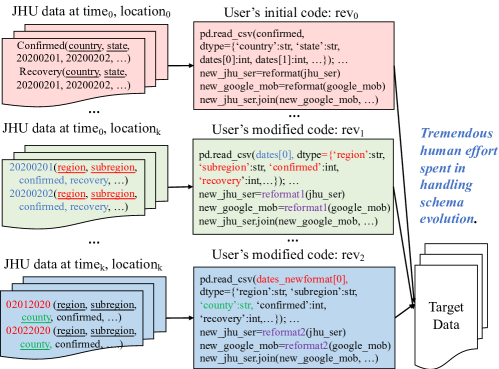The height and width of the screenshot is (369, 499).
Task: Click the heading 'JHU data at timek, locationk'
Action: [83, 264]
